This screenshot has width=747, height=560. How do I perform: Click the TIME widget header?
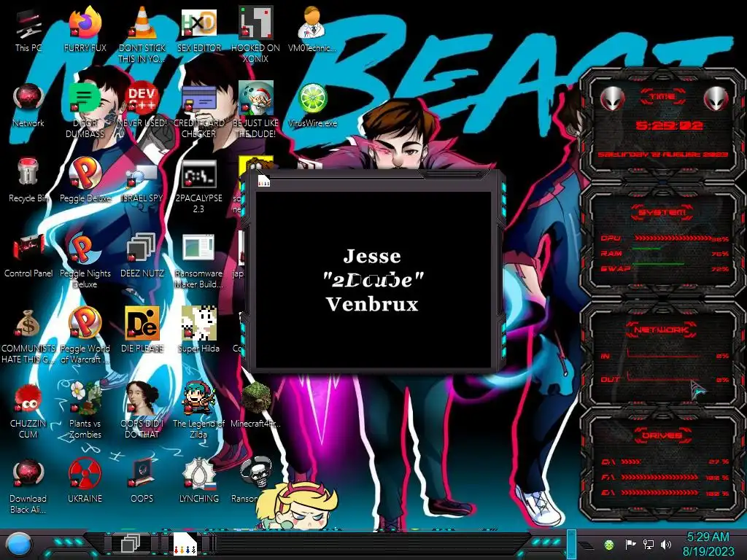pyautogui.click(x=662, y=97)
